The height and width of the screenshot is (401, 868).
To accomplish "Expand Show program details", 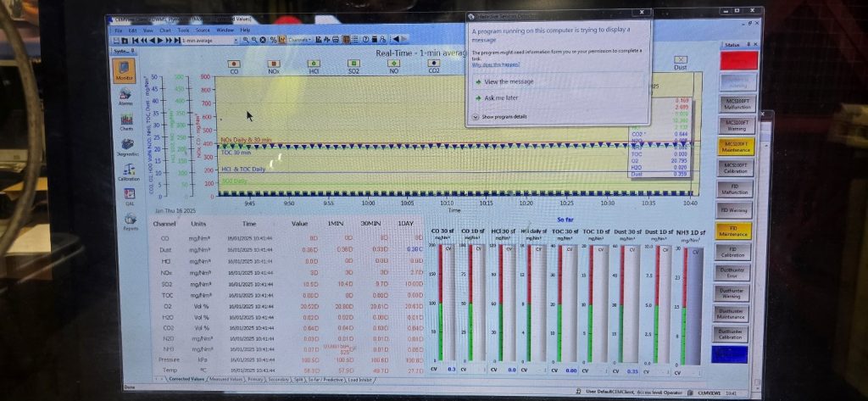I will tap(504, 116).
